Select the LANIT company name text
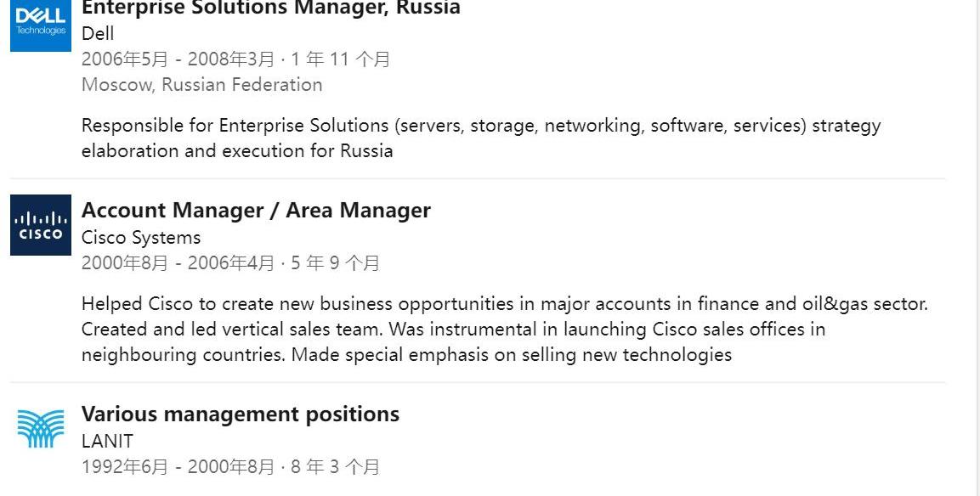 [107, 442]
